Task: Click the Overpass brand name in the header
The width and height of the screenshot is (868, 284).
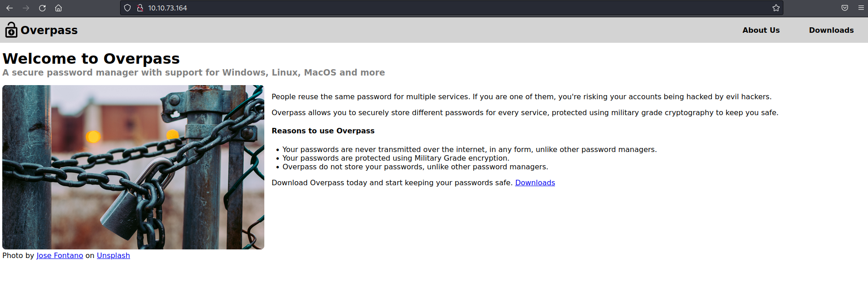Action: [x=49, y=30]
